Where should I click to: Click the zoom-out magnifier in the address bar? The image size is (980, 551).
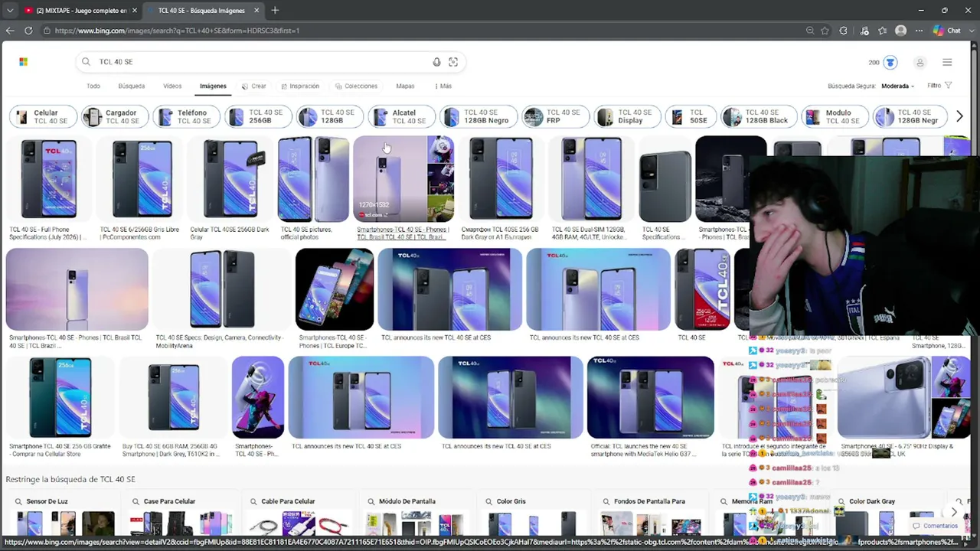coord(809,31)
